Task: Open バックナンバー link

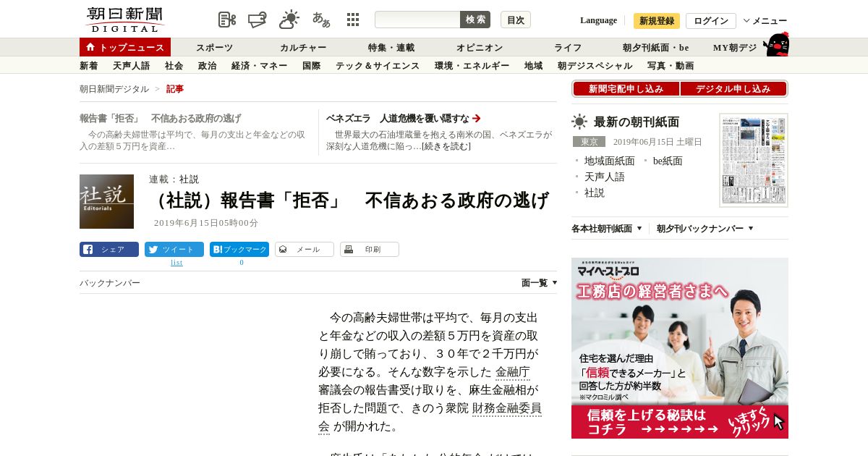Action: [x=110, y=283]
